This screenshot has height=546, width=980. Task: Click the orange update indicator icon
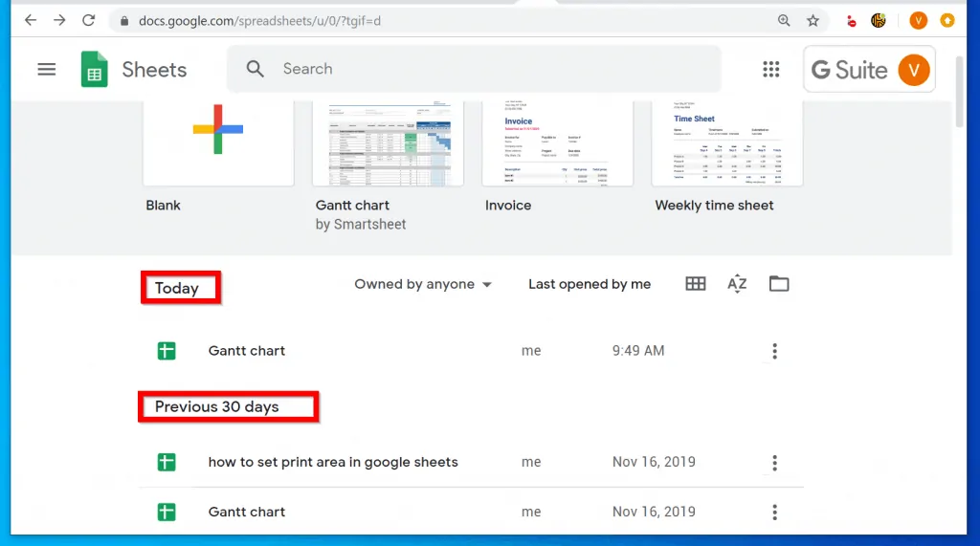[x=947, y=21]
